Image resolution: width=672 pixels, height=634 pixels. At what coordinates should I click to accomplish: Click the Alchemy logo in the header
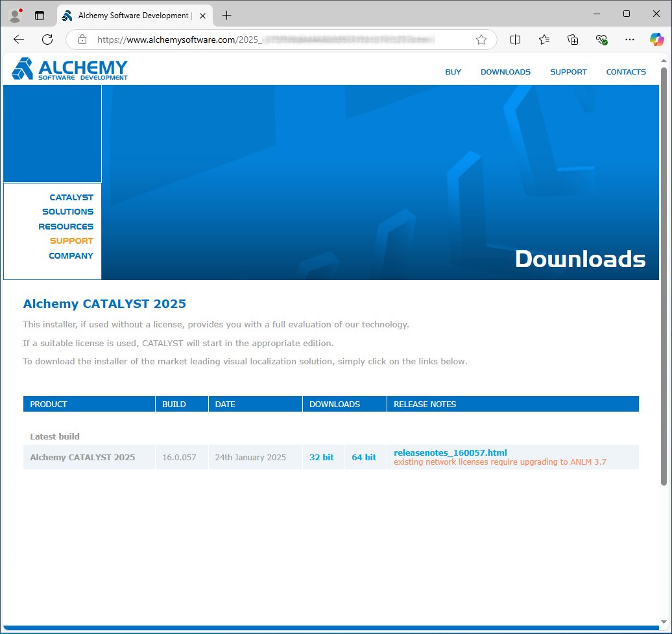[x=69, y=69]
